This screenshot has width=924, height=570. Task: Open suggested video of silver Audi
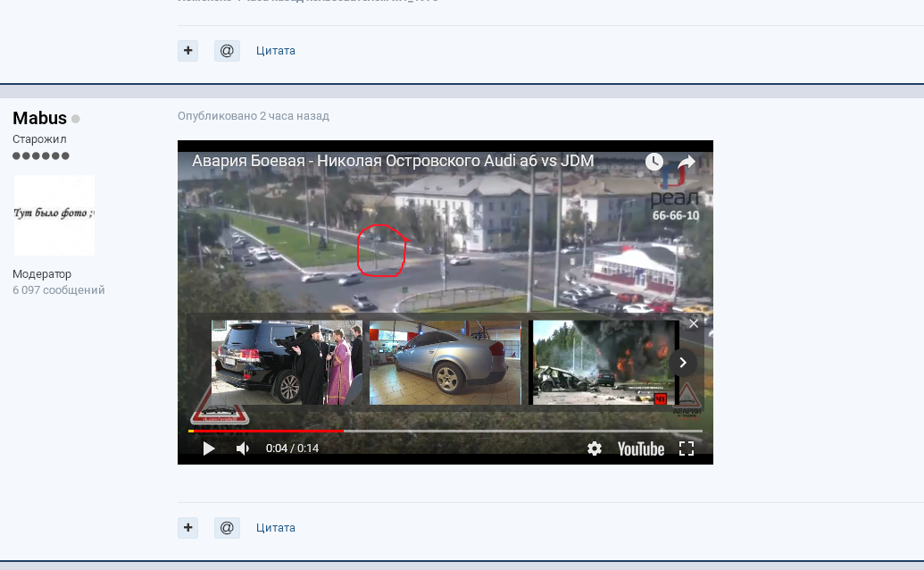click(x=445, y=363)
